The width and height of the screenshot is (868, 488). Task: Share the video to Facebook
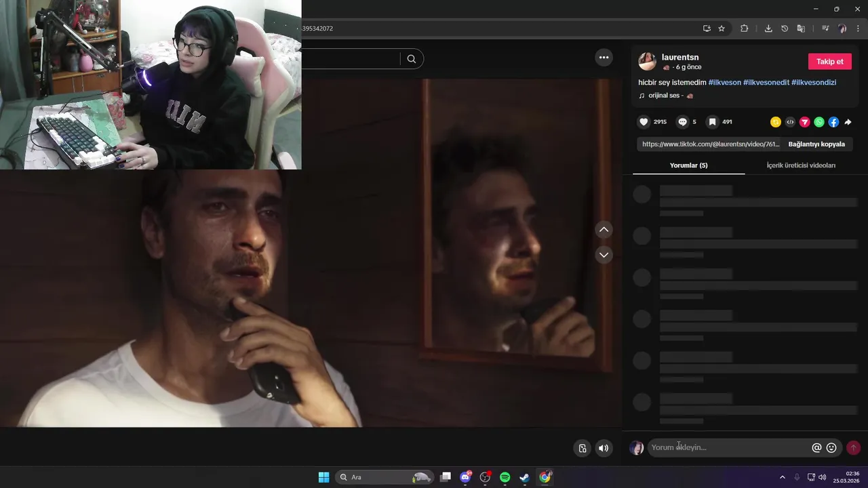833,122
